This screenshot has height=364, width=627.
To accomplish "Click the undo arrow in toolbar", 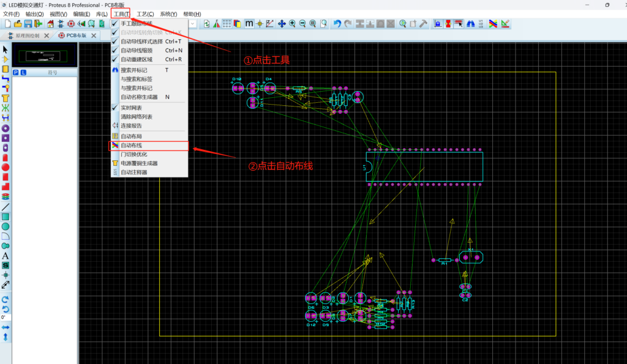I will click(x=337, y=24).
